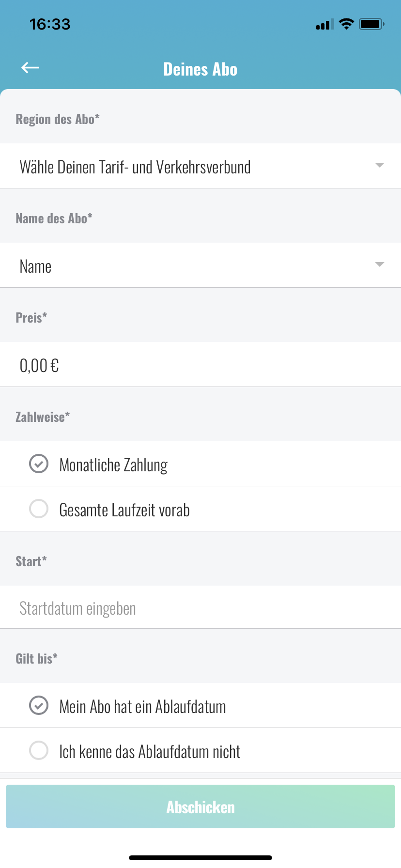401x868 pixels.
Task: Tap the clock showing 16:33
Action: click(x=50, y=24)
